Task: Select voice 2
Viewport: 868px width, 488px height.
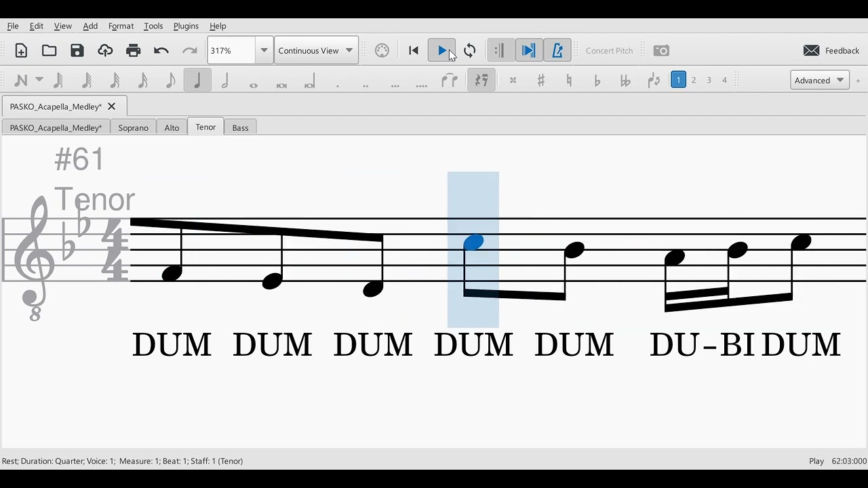Action: coord(694,80)
